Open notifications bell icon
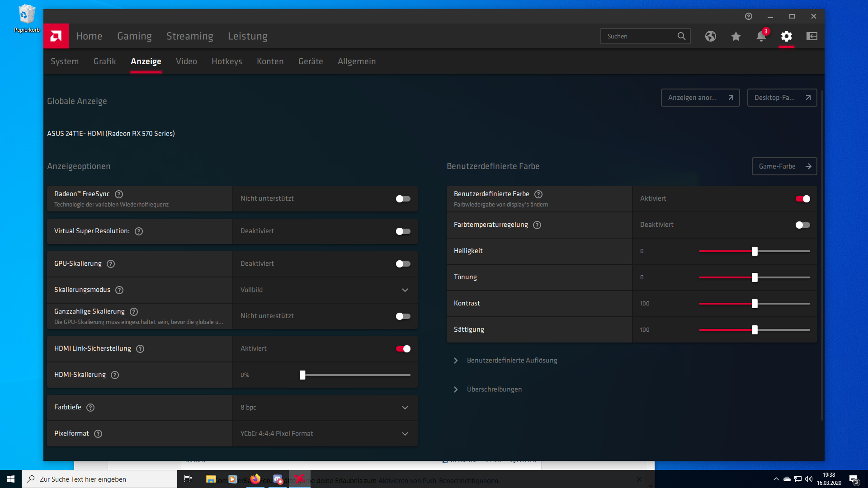Screen dimensions: 868x488 pyautogui.click(x=761, y=36)
